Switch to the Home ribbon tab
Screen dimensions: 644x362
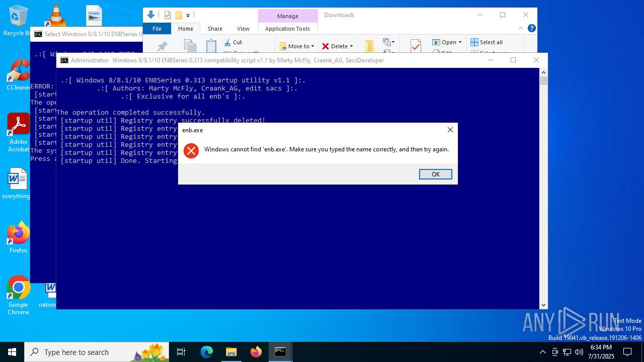point(186,29)
